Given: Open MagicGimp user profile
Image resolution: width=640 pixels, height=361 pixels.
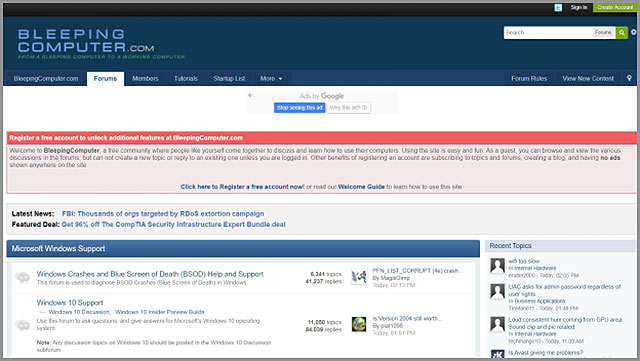Looking at the screenshot, I should [395, 278].
